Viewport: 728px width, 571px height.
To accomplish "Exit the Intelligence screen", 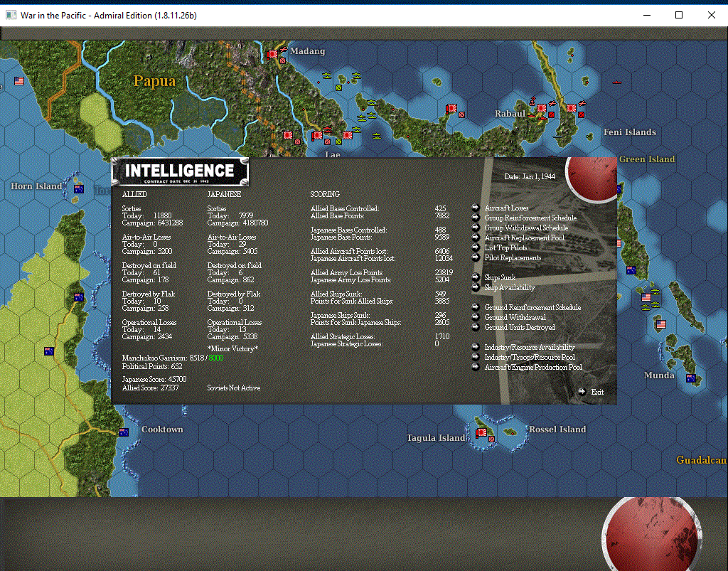I will tap(597, 393).
